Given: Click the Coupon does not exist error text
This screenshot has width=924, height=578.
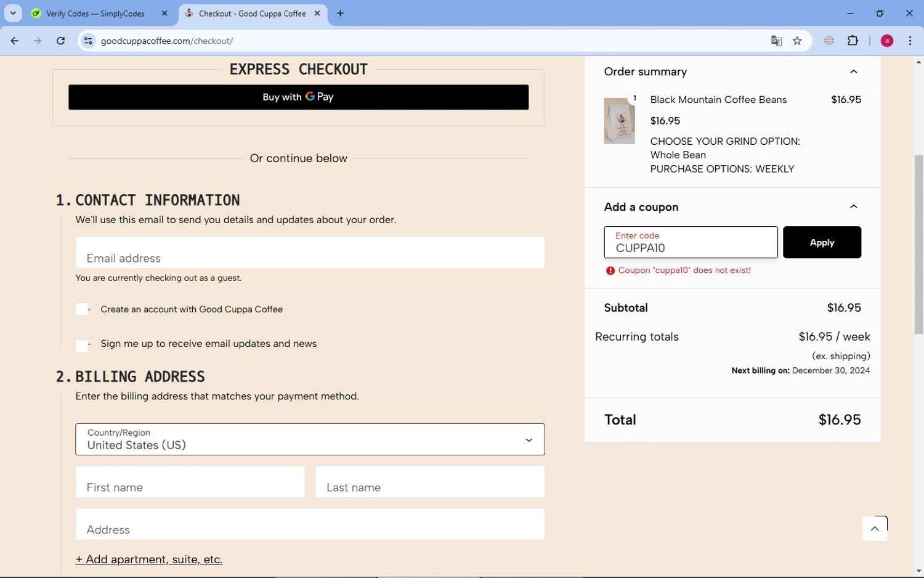Looking at the screenshot, I should (x=684, y=271).
